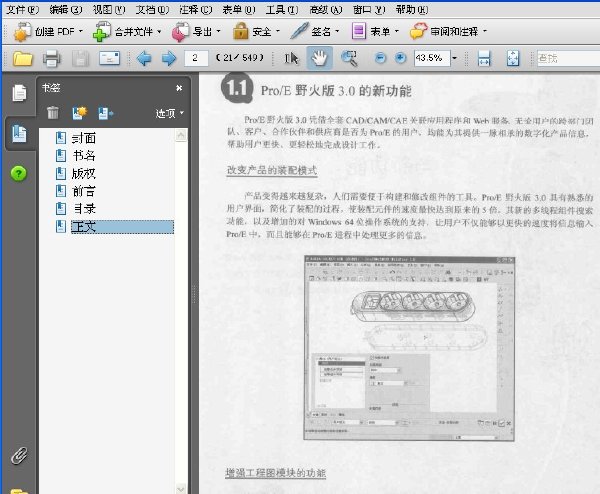This screenshot has height=494, width=600.
Task: Select the 目录 bookmark
Action: point(83,209)
